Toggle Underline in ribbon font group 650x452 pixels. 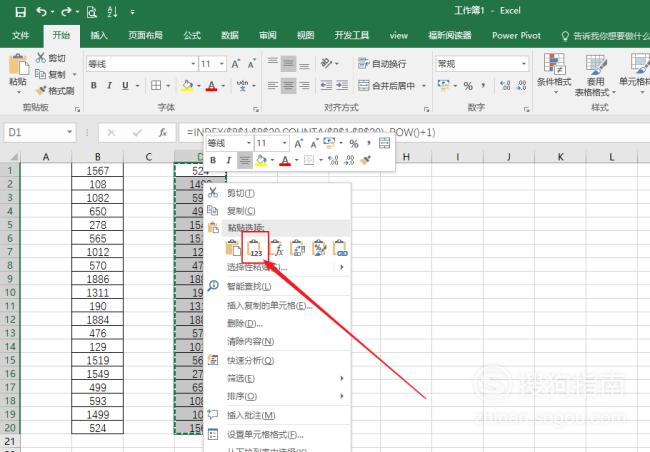click(x=125, y=85)
